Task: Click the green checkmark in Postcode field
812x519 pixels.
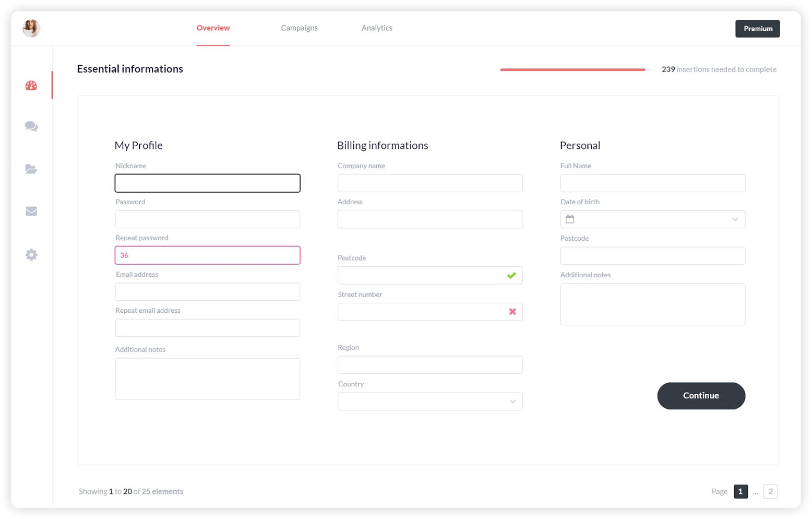Action: [x=511, y=276]
